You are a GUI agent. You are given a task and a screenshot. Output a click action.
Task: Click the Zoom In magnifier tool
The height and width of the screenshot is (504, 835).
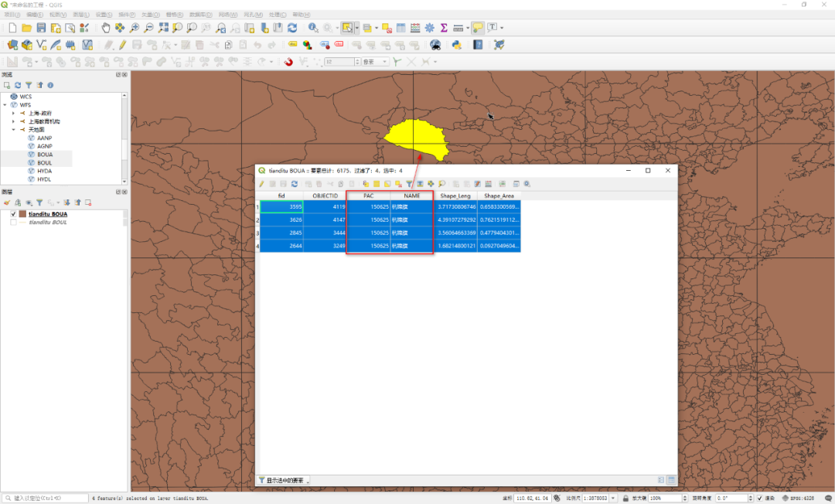coord(135,28)
